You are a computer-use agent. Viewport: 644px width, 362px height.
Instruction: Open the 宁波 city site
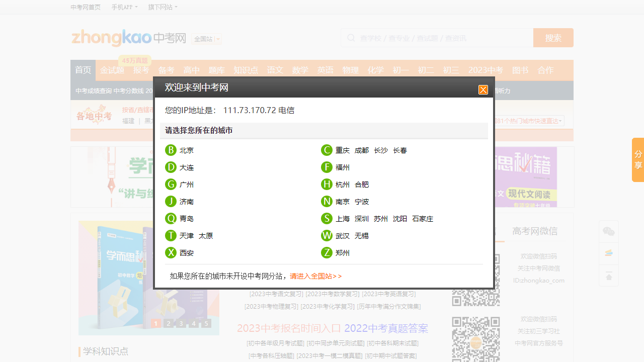(362, 202)
